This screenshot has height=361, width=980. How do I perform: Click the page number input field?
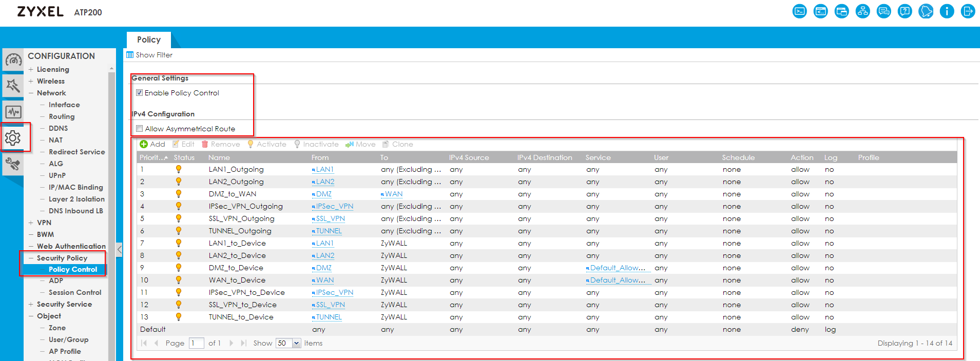[x=196, y=344]
